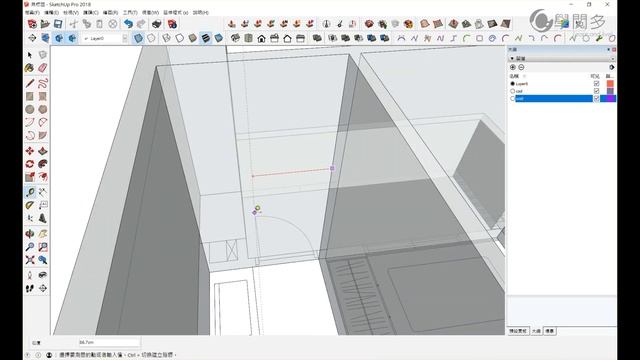Viewport: 640px width, 360px height.
Task: Activate the Push/Pull tool
Action: (42, 151)
